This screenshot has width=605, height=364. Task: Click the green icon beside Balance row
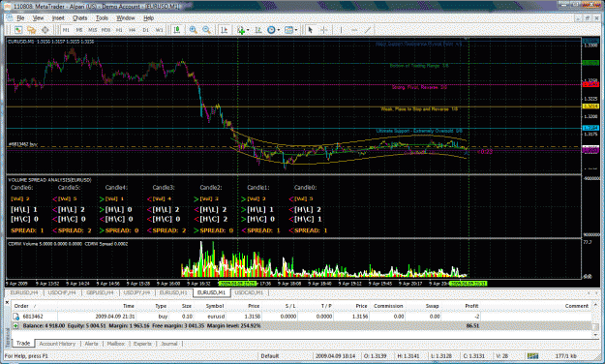point(15,326)
